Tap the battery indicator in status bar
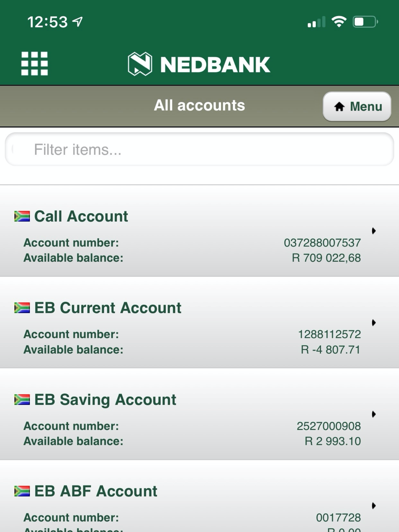 pyautogui.click(x=365, y=22)
